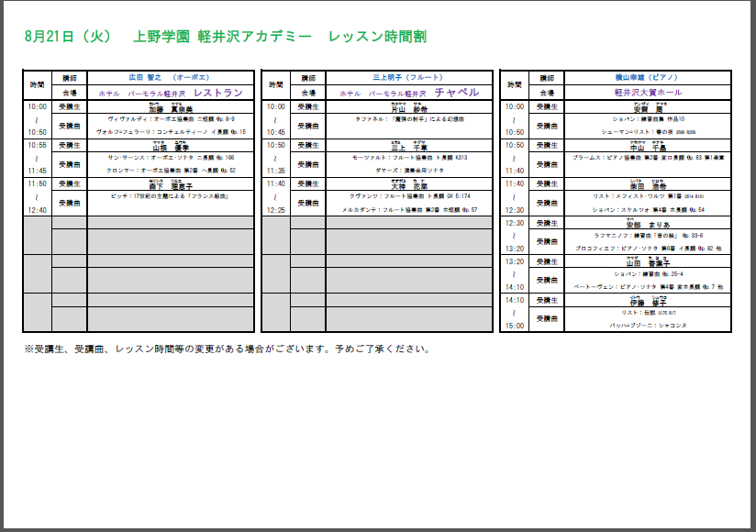Click the piece starting "タファネル"
Viewport: 756px width, 532px height.
[410, 119]
